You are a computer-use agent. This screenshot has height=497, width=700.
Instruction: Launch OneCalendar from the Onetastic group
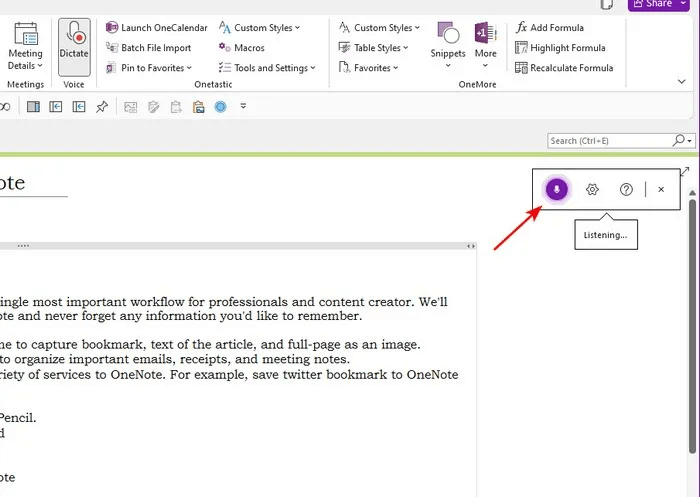157,28
